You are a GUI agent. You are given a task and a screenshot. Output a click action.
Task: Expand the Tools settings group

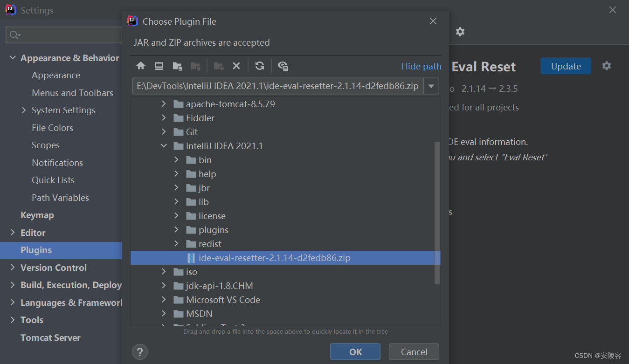point(13,320)
